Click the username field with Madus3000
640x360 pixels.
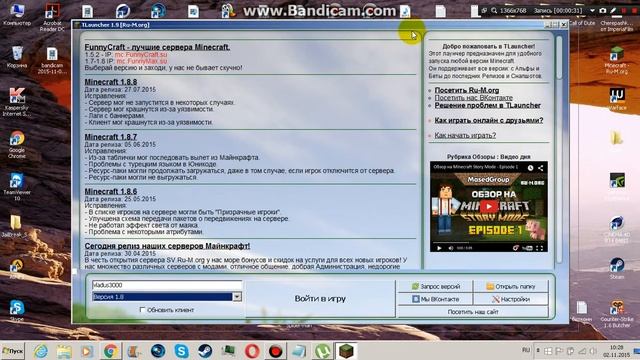click(x=167, y=285)
